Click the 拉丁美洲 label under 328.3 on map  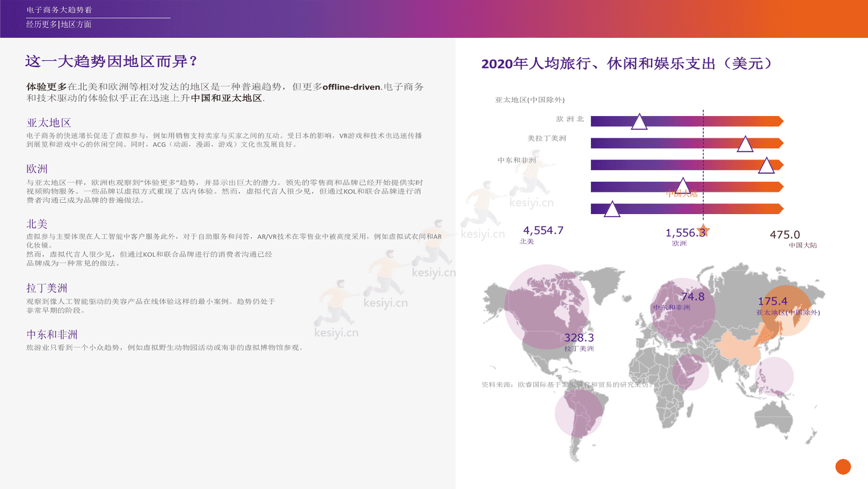[x=579, y=349]
